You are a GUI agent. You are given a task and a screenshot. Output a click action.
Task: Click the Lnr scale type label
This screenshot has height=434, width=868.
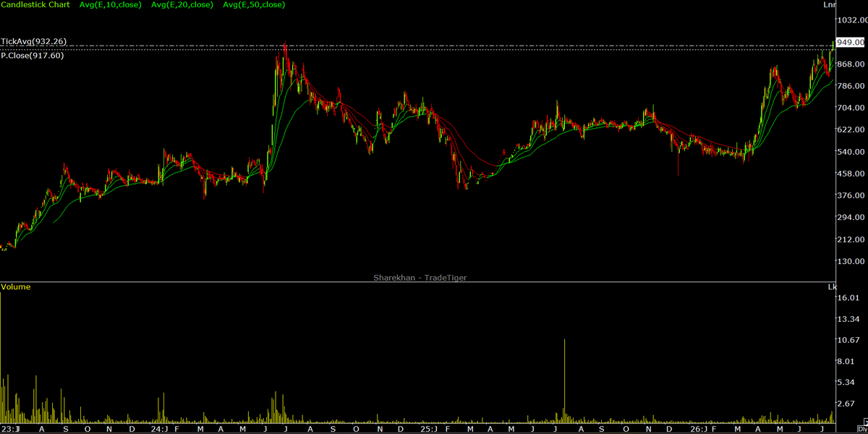[x=829, y=4]
